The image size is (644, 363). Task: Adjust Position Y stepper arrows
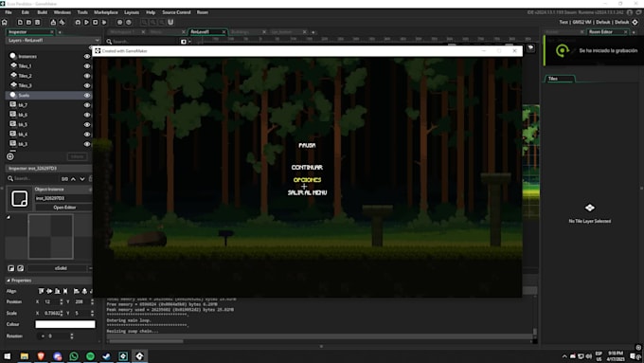pos(92,301)
